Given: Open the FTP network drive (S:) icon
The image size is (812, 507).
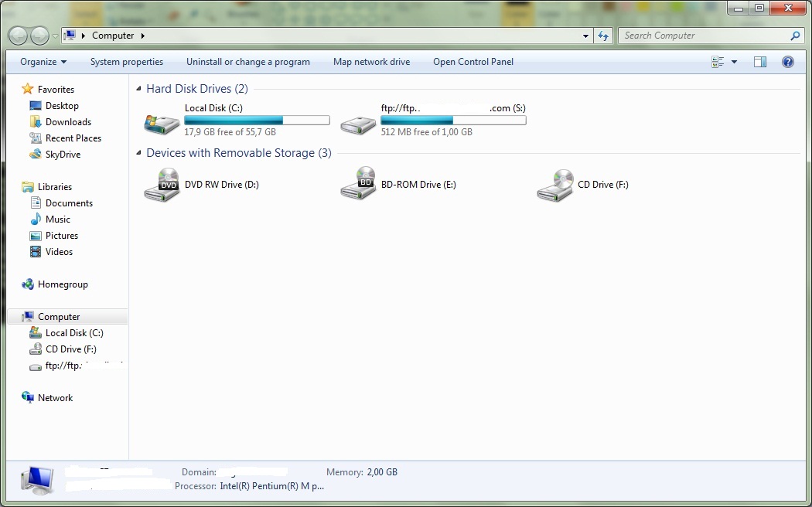Looking at the screenshot, I should click(358, 122).
